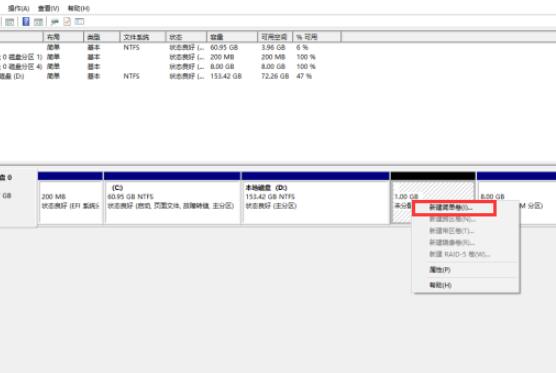Choose 帮助(H) in the context menu
The width and height of the screenshot is (556, 373).
coord(440,285)
